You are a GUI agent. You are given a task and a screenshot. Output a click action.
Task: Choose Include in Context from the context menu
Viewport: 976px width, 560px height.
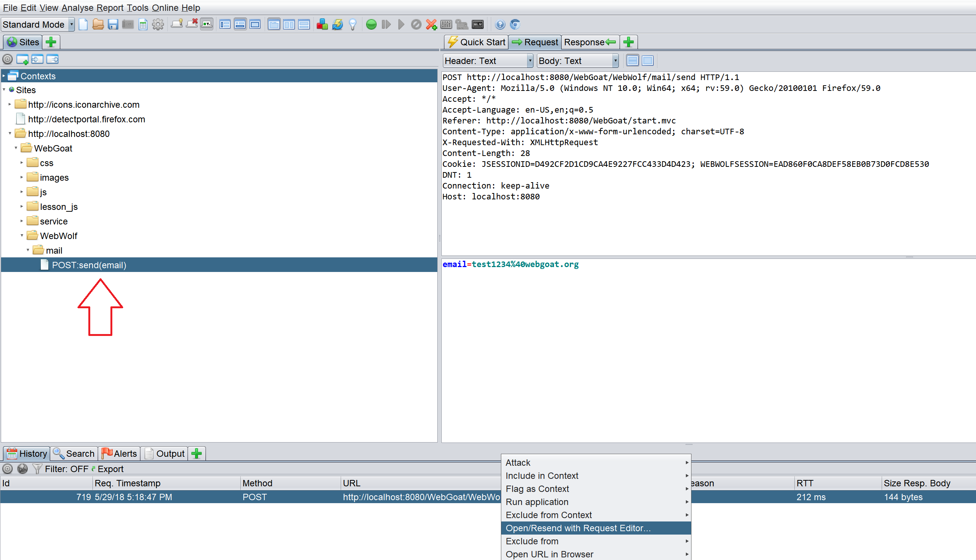pos(596,476)
